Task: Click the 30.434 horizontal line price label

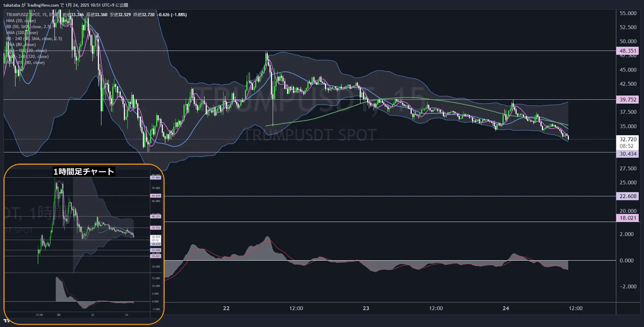Action: click(628, 154)
